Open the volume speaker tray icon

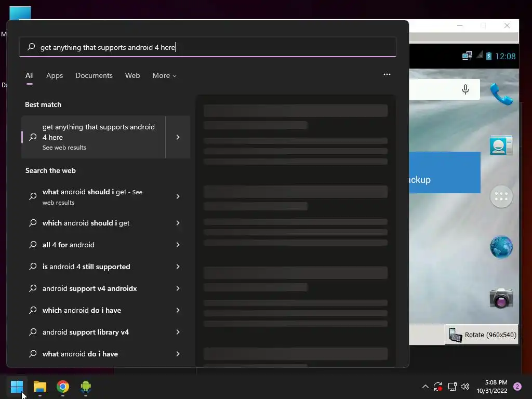point(465,387)
